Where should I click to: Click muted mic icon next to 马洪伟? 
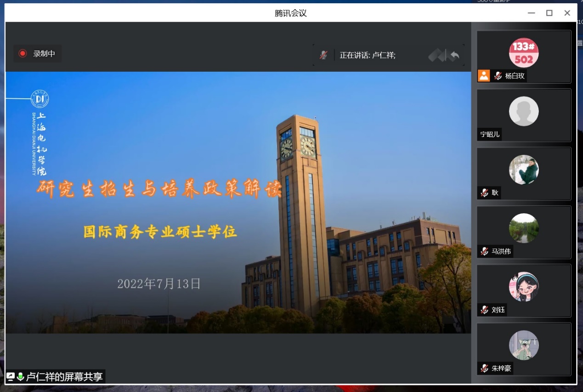[x=484, y=251]
